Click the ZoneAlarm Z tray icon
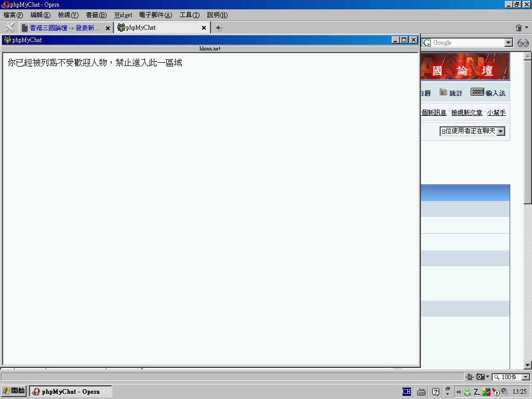The width and height of the screenshot is (532, 399). tap(477, 392)
